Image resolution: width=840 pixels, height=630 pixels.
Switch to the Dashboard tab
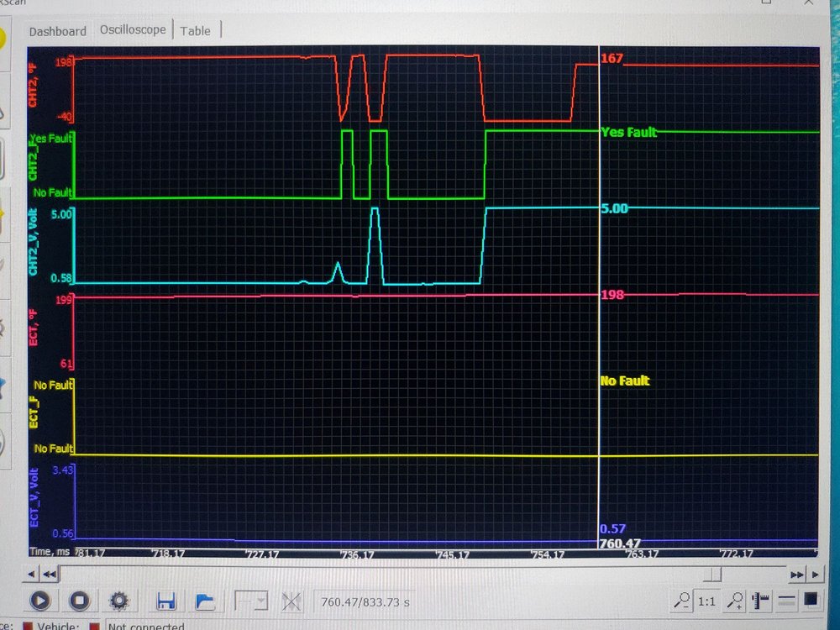(x=58, y=31)
